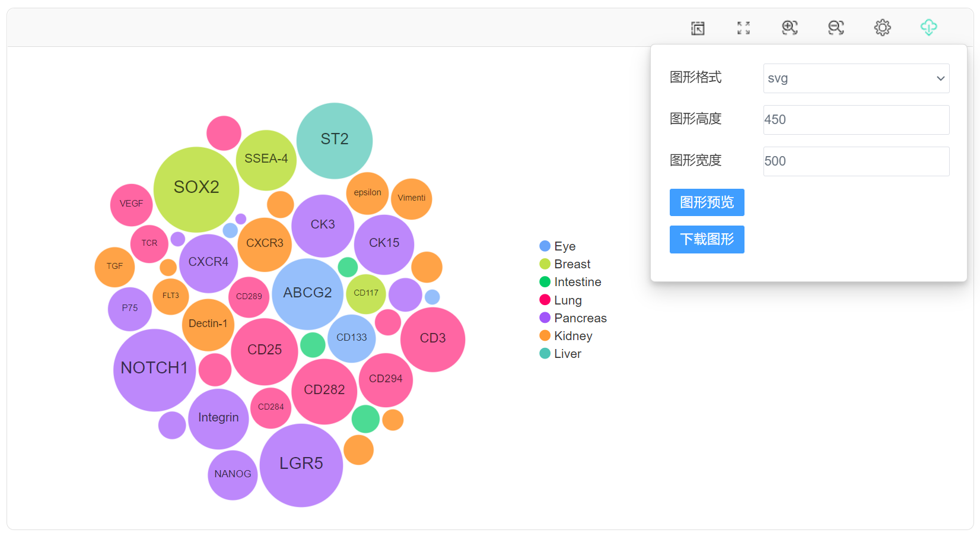The width and height of the screenshot is (980, 536).
Task: Toggle the Eye legend entry
Action: tap(558, 246)
